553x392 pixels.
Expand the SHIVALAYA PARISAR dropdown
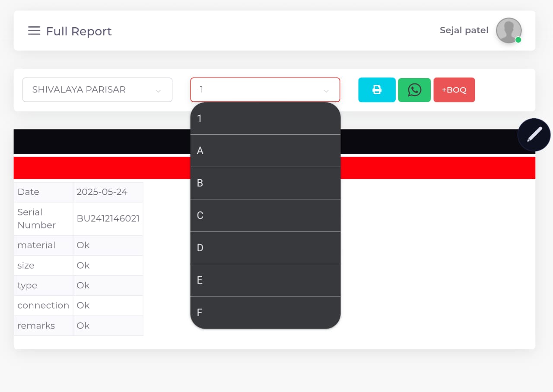click(x=97, y=90)
